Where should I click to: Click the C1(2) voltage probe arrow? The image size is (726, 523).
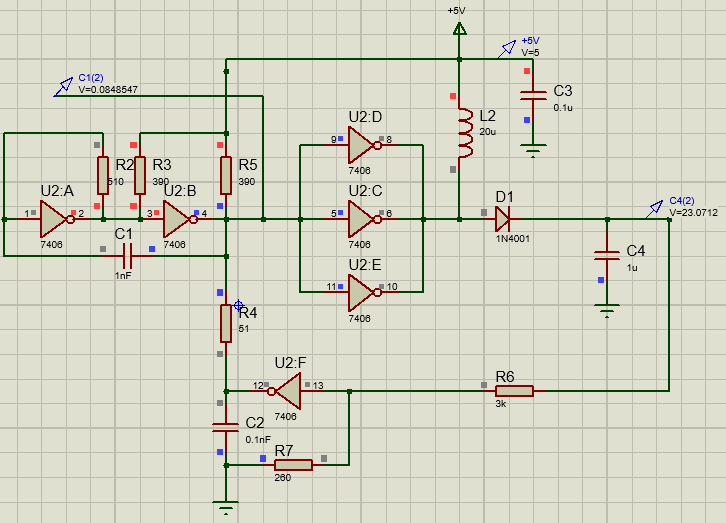pyautogui.click(x=64, y=87)
